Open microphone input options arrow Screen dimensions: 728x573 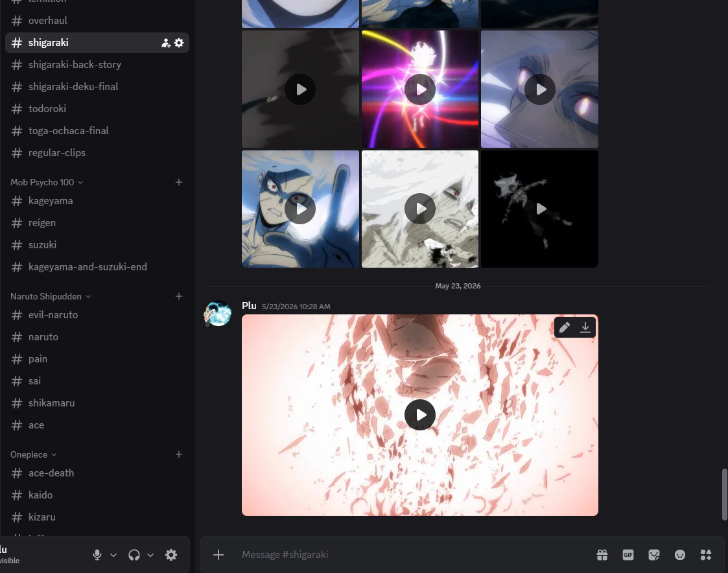pos(113,555)
